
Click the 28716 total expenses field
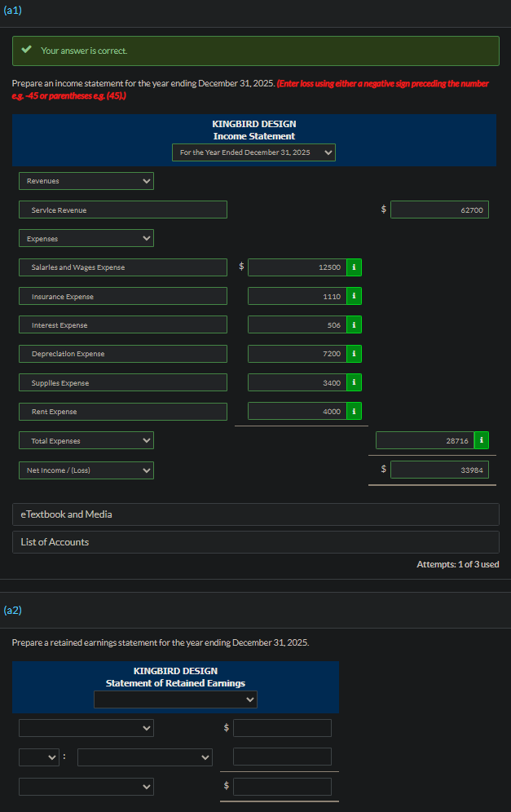point(425,440)
